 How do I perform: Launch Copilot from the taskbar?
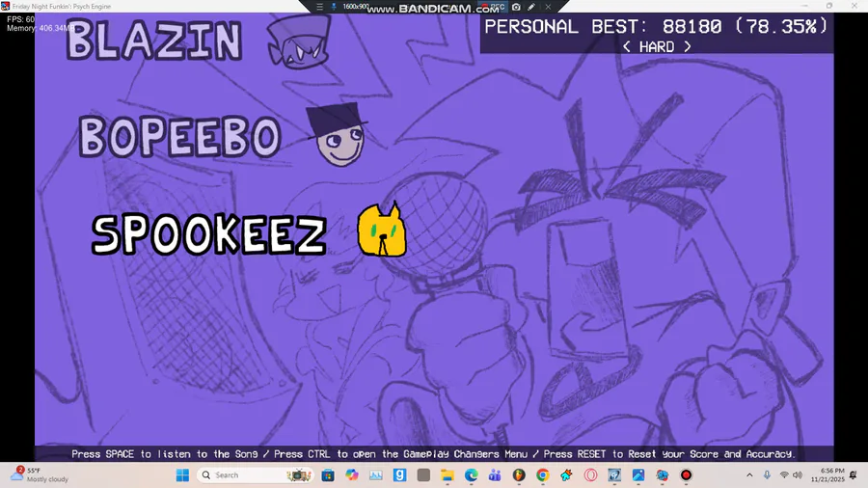click(x=351, y=474)
